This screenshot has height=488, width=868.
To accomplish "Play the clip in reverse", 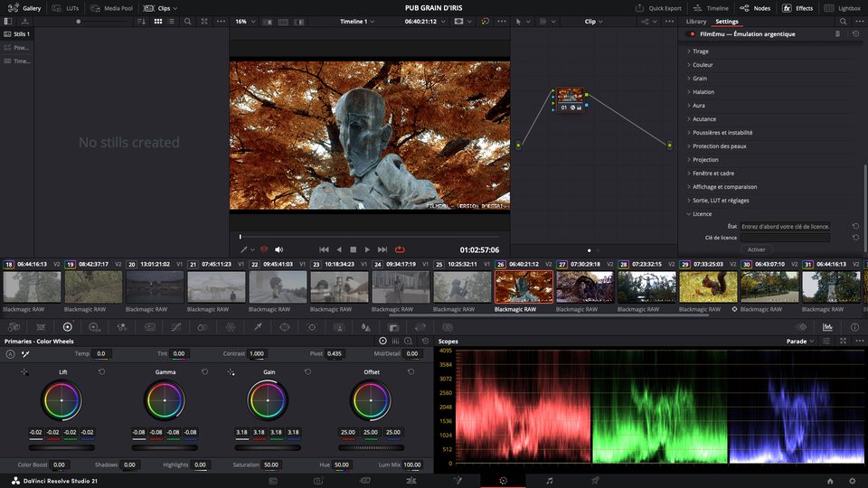I will coord(339,249).
